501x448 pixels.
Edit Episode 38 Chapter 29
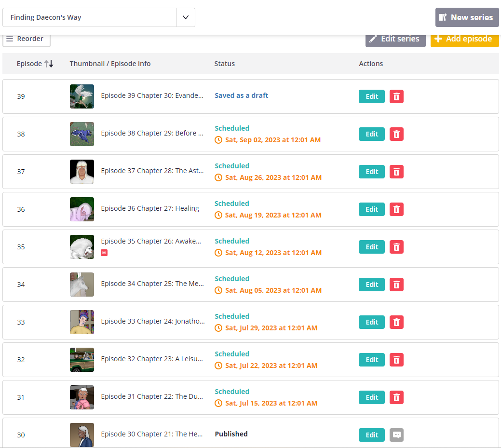pos(371,134)
